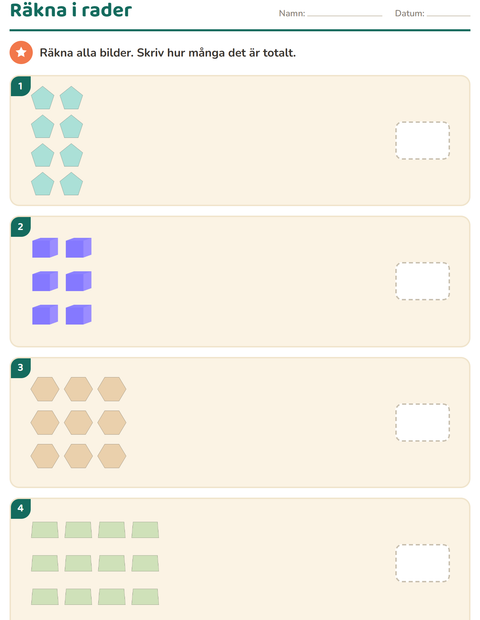Click the orange star icon beside instructions
The width and height of the screenshot is (480, 620).
point(21,52)
